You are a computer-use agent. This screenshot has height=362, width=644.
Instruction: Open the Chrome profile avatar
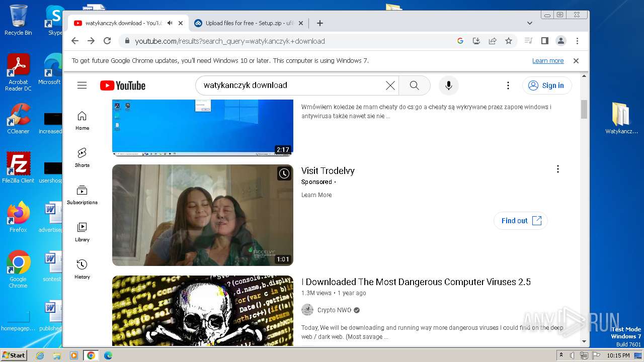tap(561, 41)
